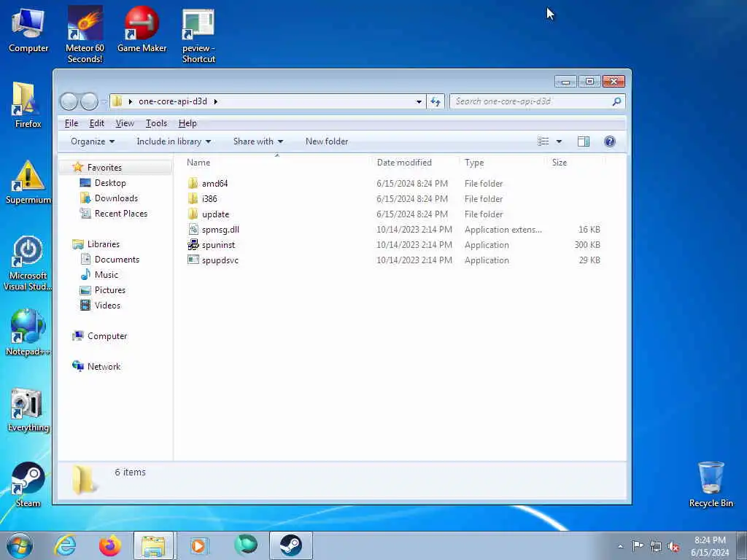The height and width of the screenshot is (560, 747).
Task: Open Firefox from the taskbar
Action: [109, 545]
